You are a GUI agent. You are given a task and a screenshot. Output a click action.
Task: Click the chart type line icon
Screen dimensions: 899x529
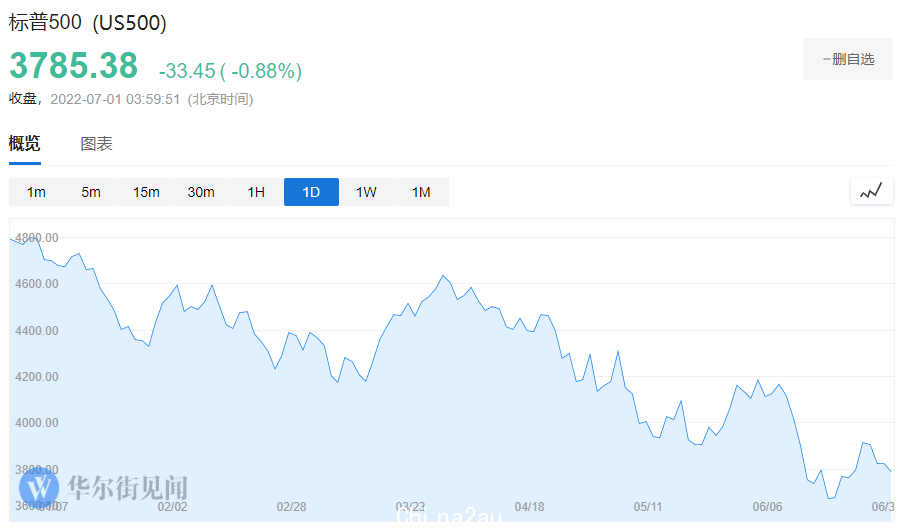coord(871,191)
